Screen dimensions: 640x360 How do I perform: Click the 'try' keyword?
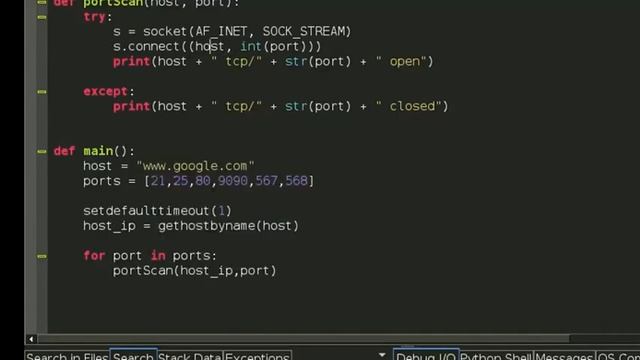94,17
